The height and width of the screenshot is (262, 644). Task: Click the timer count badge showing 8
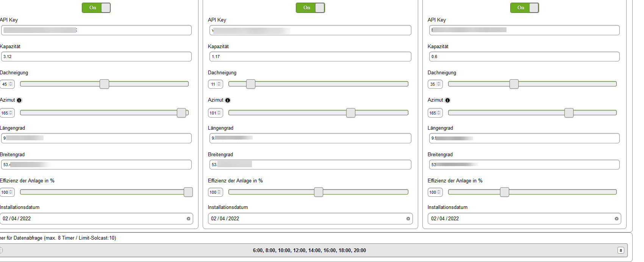pyautogui.click(x=621, y=250)
